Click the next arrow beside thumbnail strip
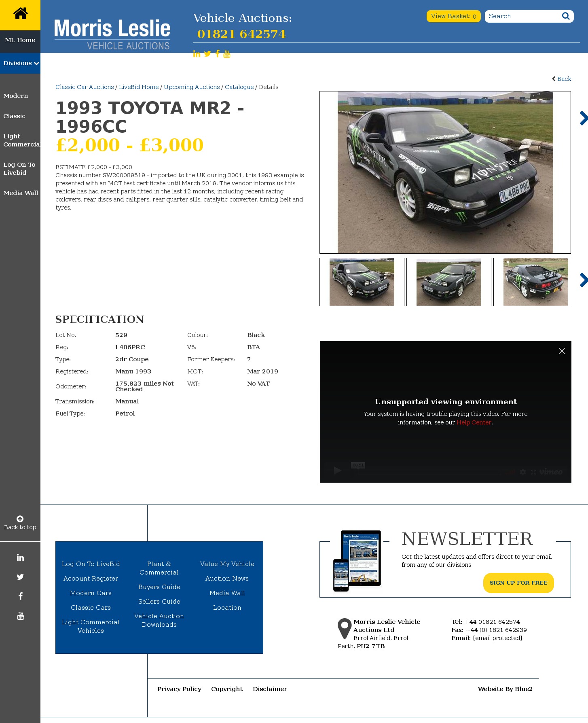 (x=583, y=280)
